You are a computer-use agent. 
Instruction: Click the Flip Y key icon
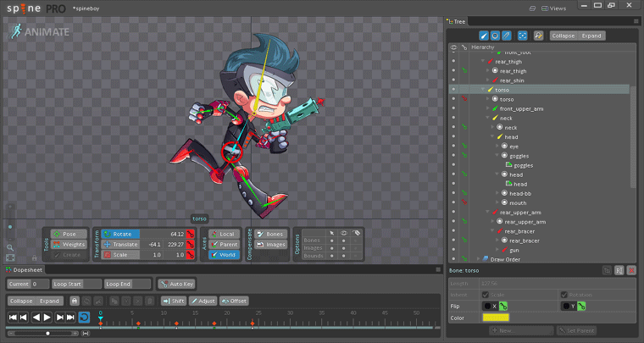pyautogui.click(x=581, y=306)
